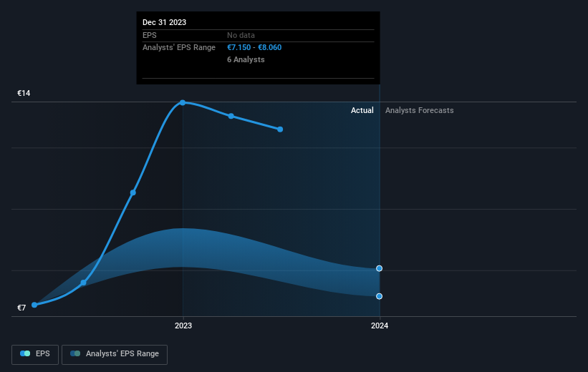Viewport: 588px width, 372px height.
Task: Select EPS point midway up the rising curve
Action: 133,192
